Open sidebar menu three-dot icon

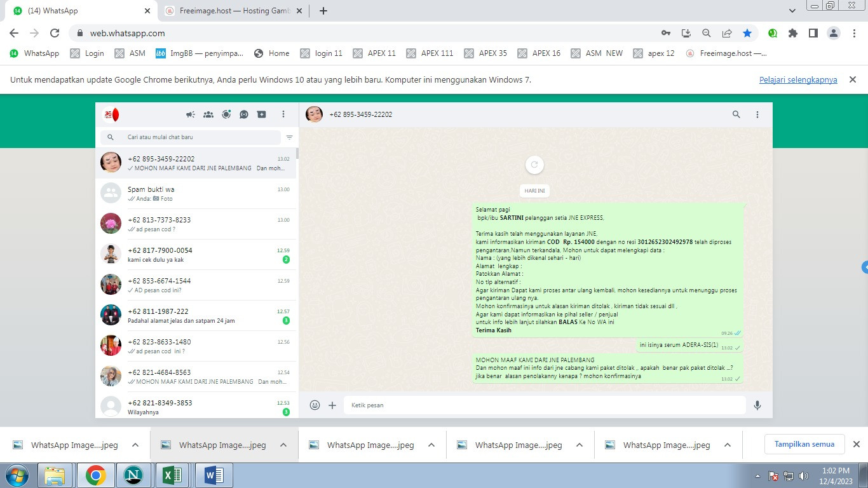pos(283,114)
